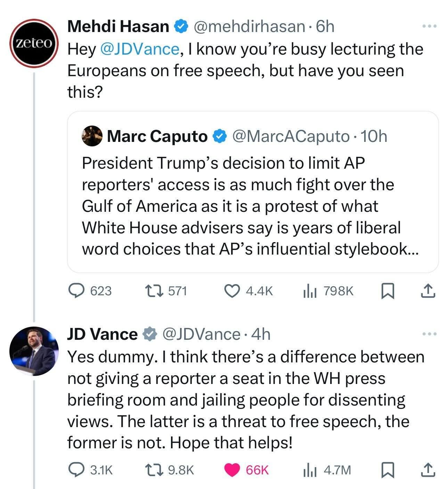
Task: Open more options for JD Vance's tweet
Action: tap(429, 334)
